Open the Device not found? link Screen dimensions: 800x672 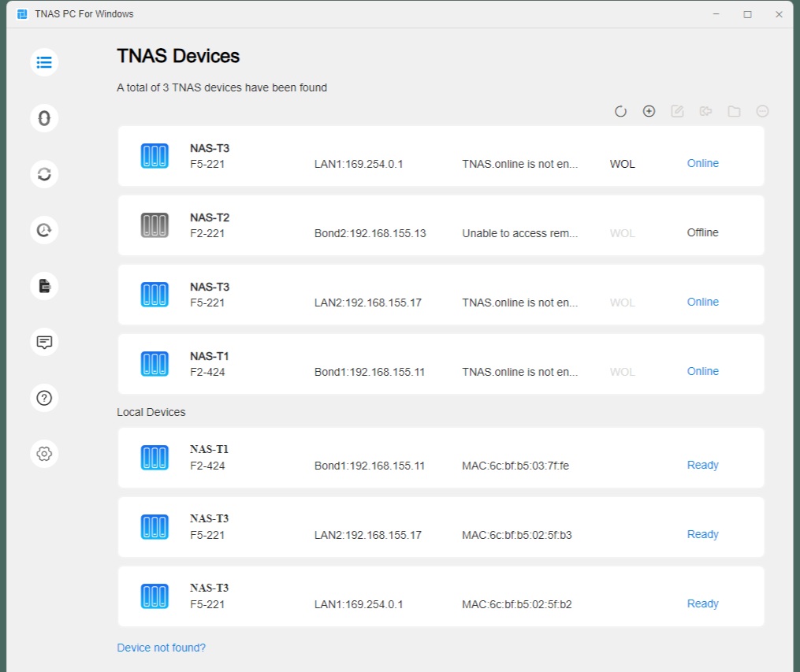pos(162,648)
